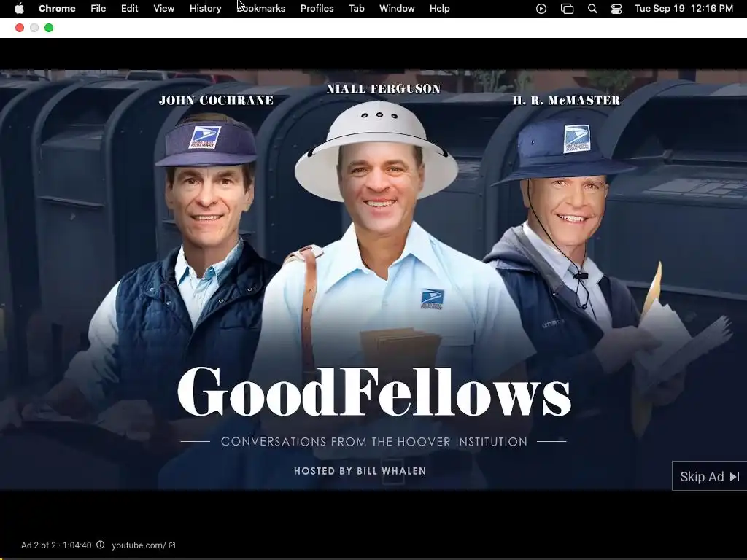Open the Help menu

(439, 9)
